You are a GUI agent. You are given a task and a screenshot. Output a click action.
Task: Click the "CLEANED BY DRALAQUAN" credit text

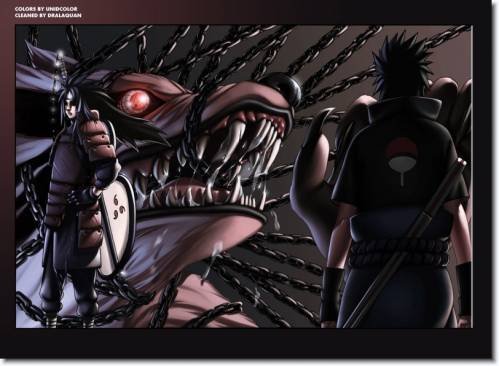[48, 15]
